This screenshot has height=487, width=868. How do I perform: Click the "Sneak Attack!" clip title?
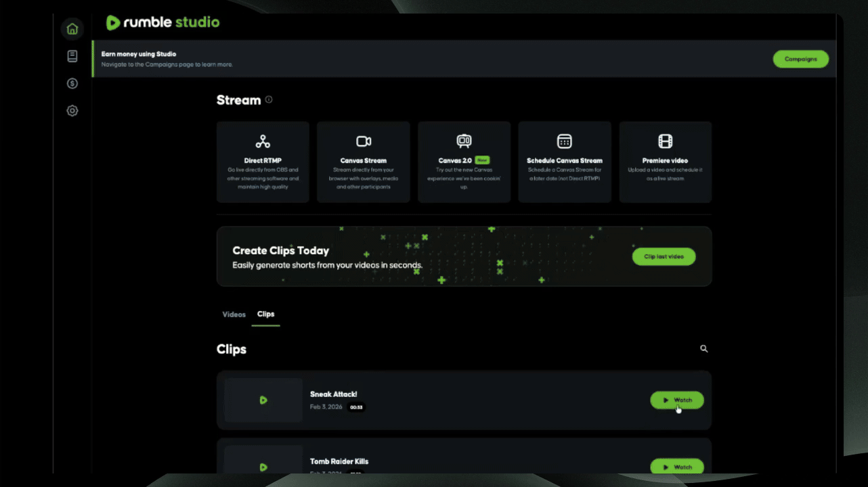click(x=333, y=394)
